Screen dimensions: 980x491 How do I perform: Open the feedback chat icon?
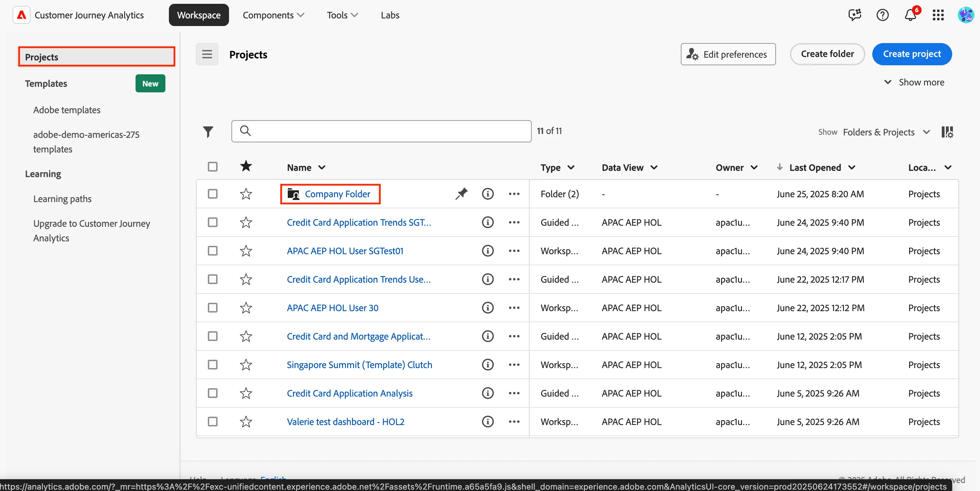pos(855,15)
